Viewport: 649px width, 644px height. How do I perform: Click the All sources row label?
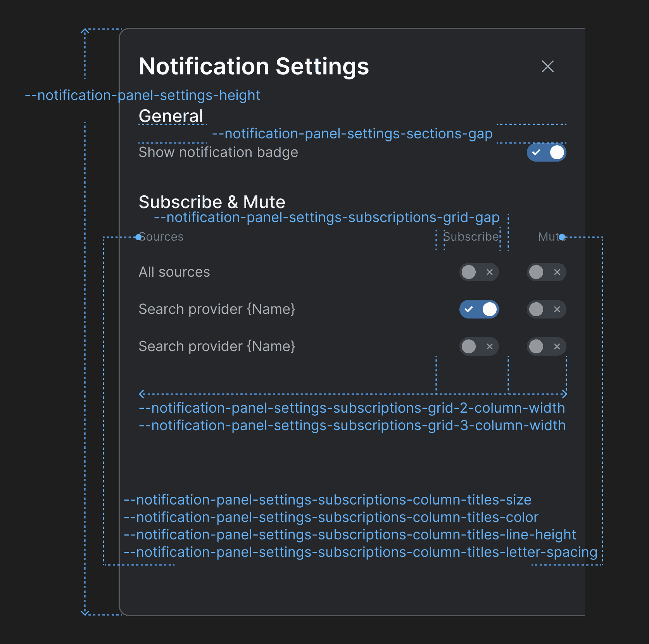(x=174, y=272)
